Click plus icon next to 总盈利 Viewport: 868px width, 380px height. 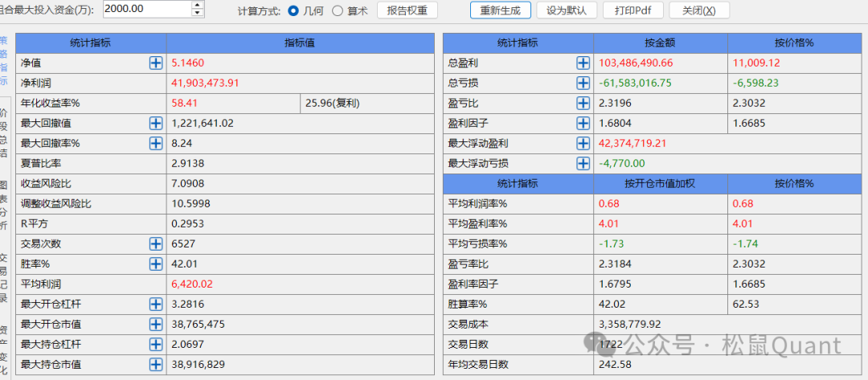[583, 63]
